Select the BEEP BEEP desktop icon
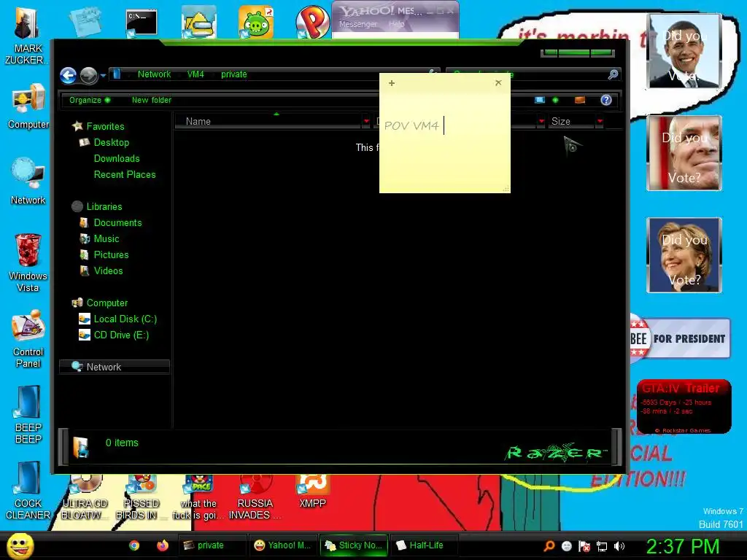Viewport: 747px width, 560px height. 28,414
